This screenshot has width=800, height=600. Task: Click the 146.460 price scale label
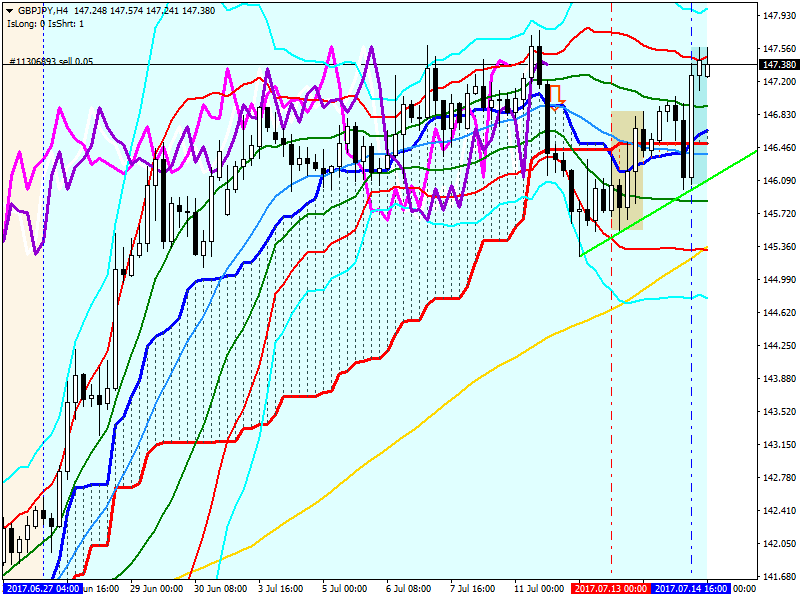(x=779, y=148)
